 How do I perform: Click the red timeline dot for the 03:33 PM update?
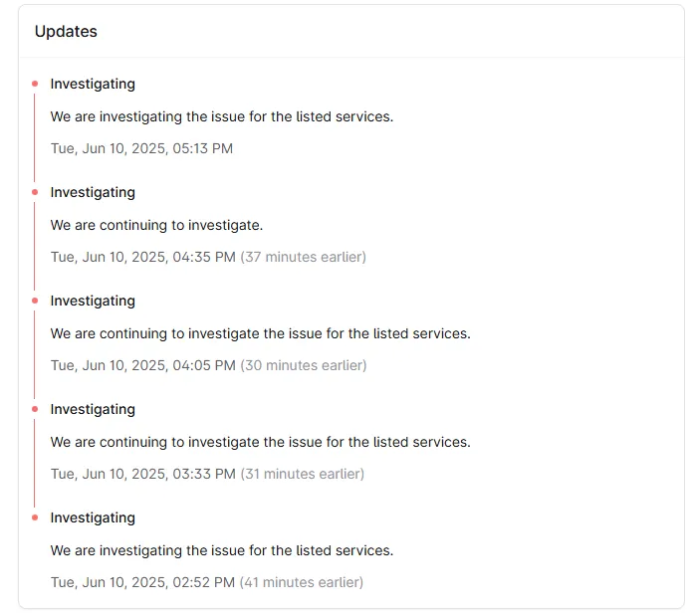click(35, 409)
